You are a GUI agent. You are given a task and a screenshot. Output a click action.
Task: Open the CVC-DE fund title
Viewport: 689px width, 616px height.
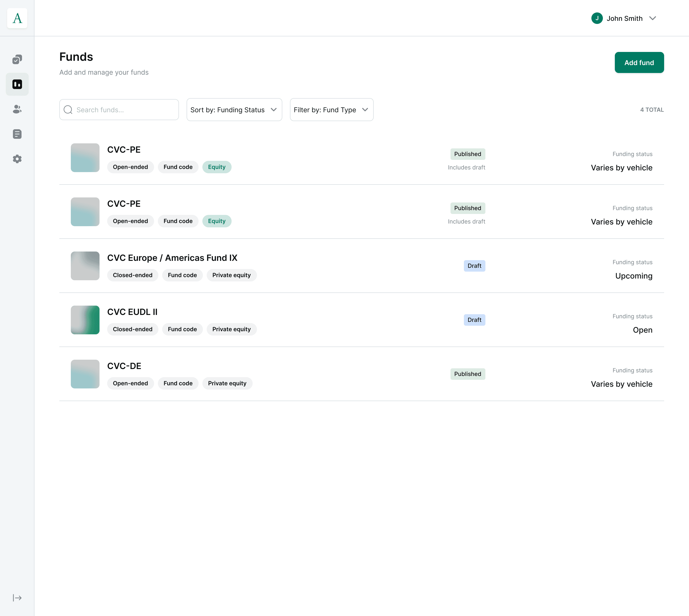point(124,366)
